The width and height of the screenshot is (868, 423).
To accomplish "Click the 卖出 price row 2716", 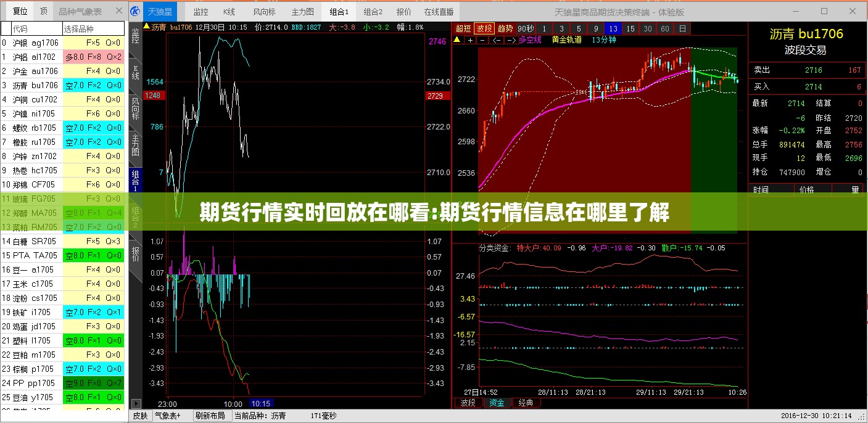I will coord(807,70).
